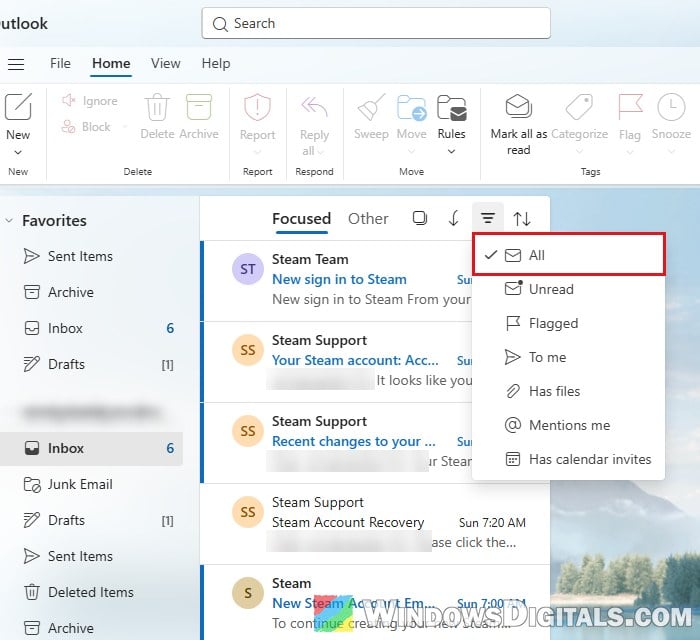Click the Ignore button in ribbon
This screenshot has width=700, height=640.
coord(90,101)
